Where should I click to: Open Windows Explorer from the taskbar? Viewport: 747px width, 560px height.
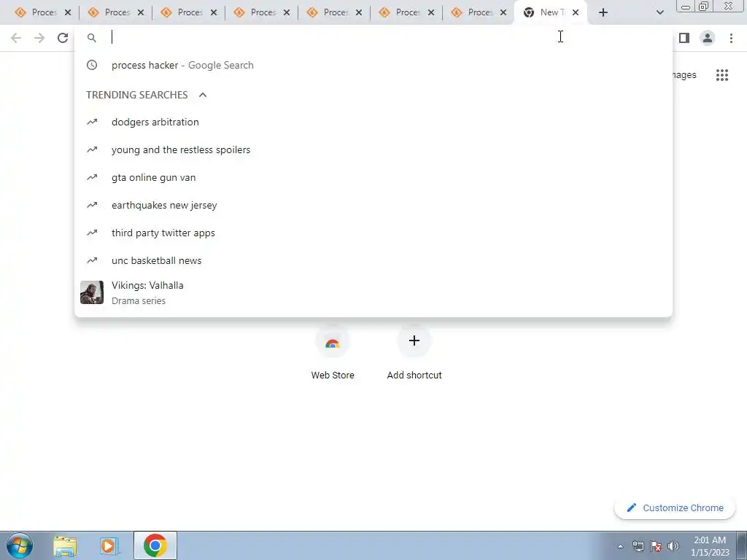pos(65,546)
